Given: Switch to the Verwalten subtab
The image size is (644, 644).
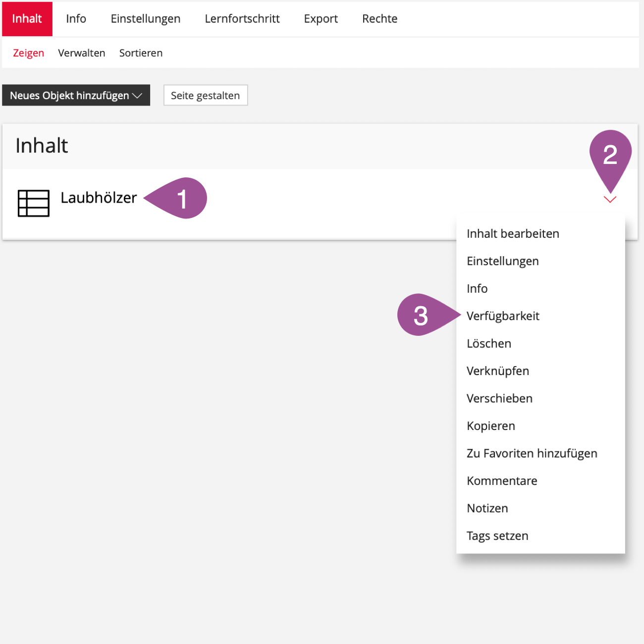Looking at the screenshot, I should click(x=81, y=53).
